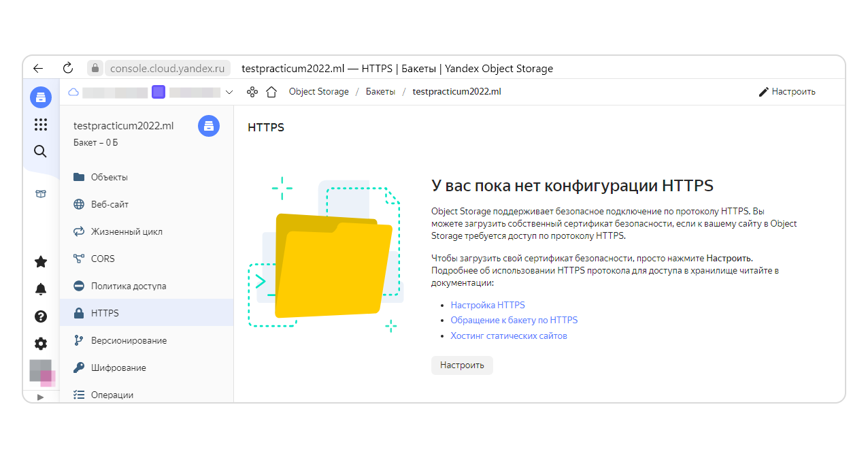Screen dimensions: 868x458
Task: Click the blue bucket icon beside the bucket name
Action: pos(209,126)
